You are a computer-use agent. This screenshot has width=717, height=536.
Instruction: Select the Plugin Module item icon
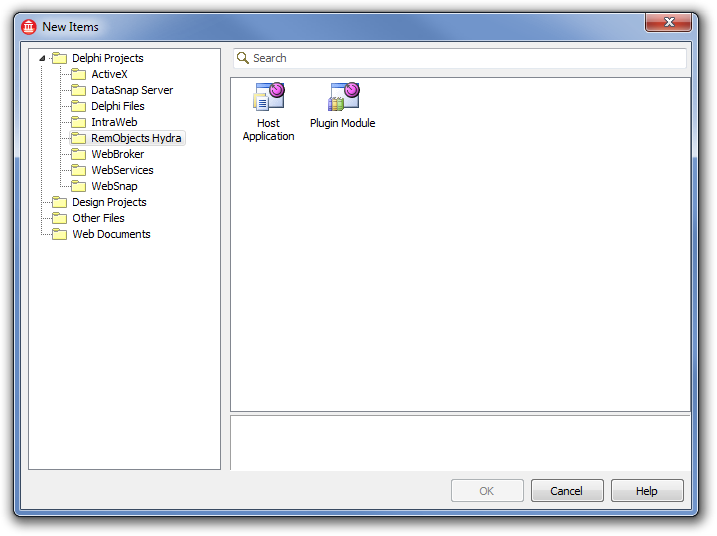pos(344,96)
